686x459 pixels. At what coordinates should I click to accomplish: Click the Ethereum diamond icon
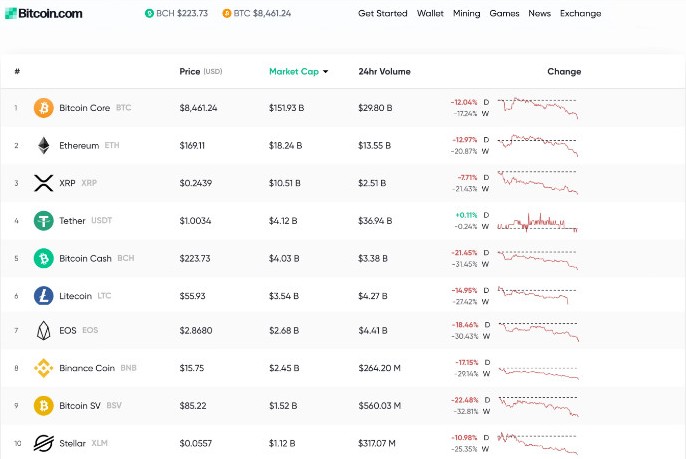pyautogui.click(x=44, y=145)
